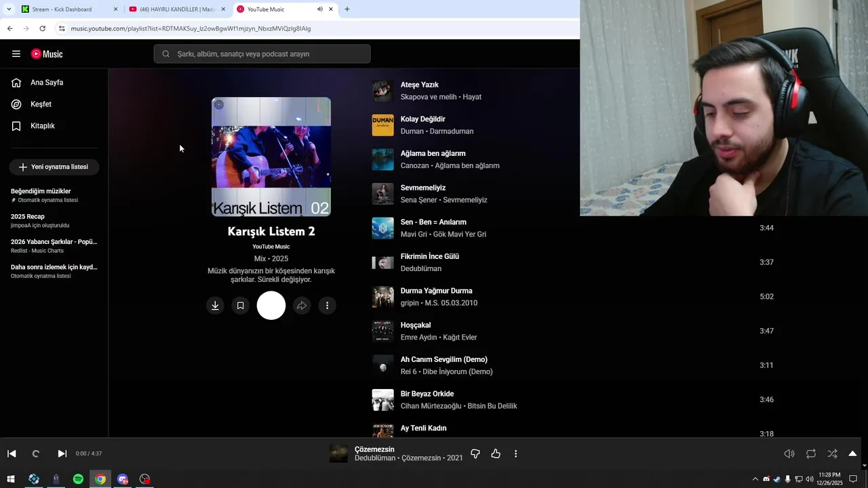Screen dimensions: 868x488
Task: Play the song Ateşe Yazık
Action: 420,85
